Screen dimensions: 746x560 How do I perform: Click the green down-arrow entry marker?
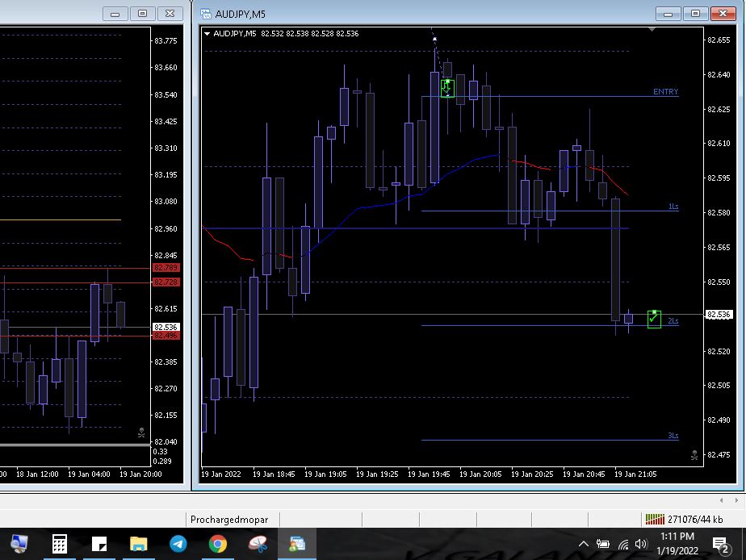point(447,88)
